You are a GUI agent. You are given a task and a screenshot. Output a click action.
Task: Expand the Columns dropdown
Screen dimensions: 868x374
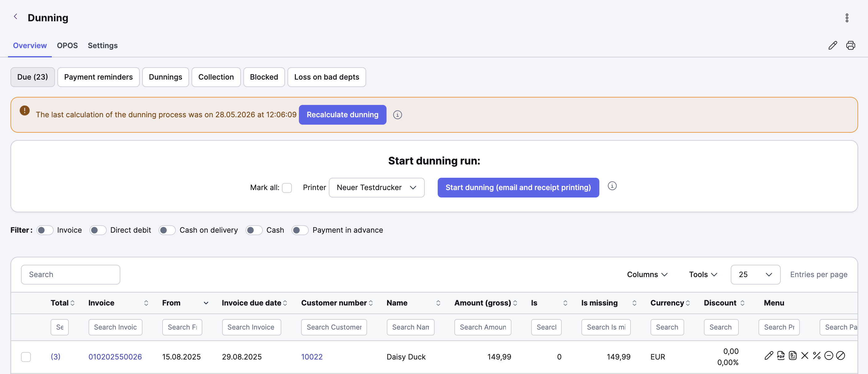[647, 275]
